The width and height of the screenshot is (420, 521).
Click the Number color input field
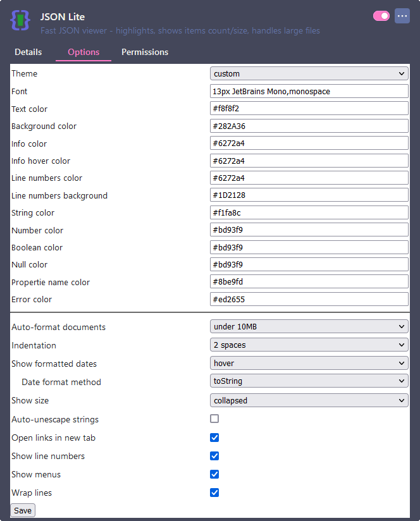click(309, 230)
